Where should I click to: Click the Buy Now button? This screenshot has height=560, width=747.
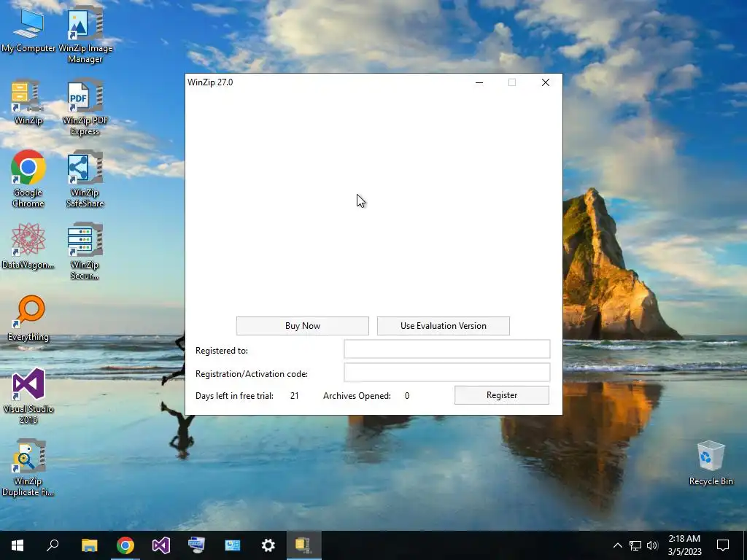[303, 326]
